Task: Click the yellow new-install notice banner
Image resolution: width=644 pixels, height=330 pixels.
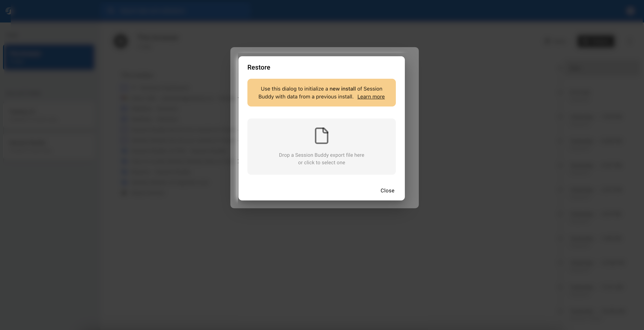Action: click(321, 92)
